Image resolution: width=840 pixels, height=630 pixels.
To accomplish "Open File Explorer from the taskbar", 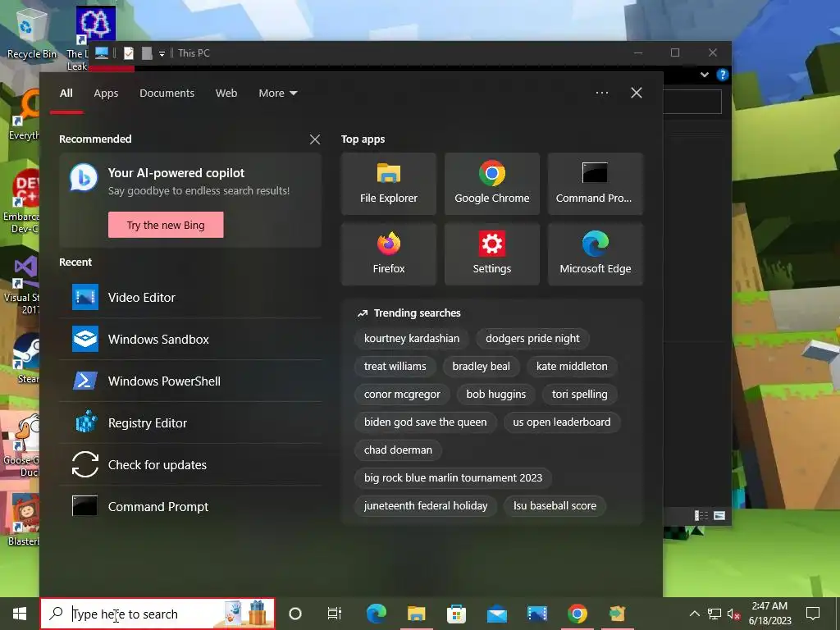I will 416,614.
